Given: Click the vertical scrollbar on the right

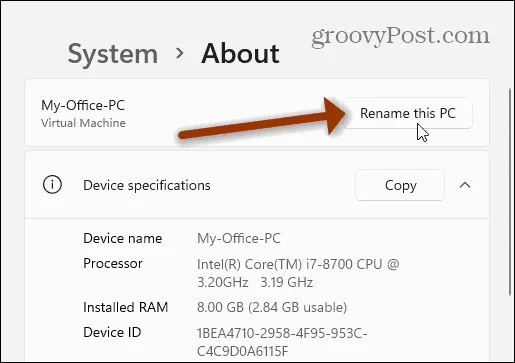Looking at the screenshot, I should [510, 192].
